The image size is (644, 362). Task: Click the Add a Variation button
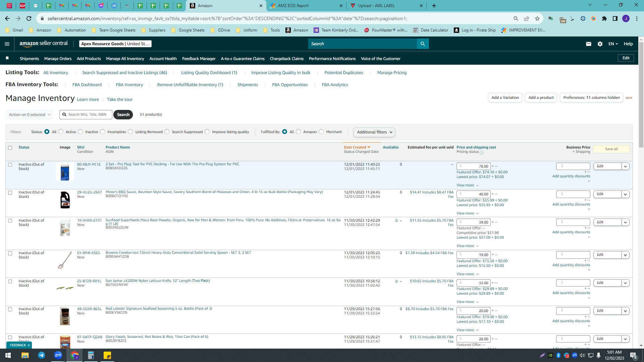[505, 98]
